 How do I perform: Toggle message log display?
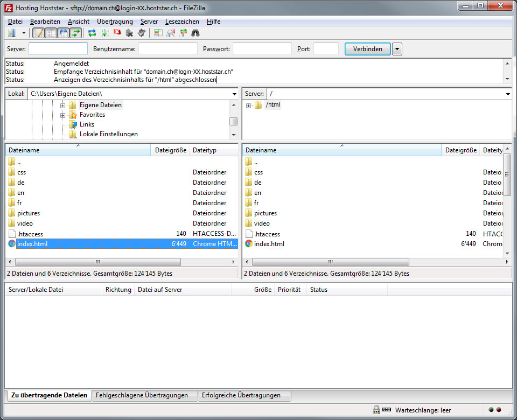tap(39, 33)
